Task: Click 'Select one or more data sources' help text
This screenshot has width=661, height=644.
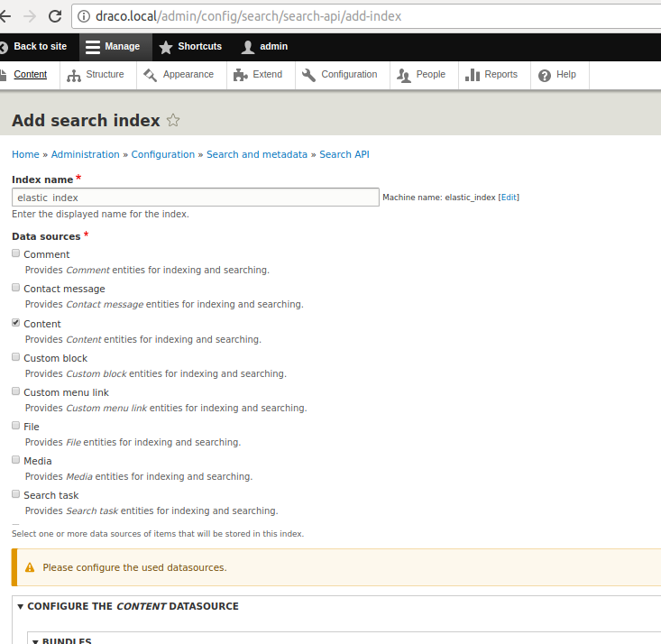Action: 158,534
